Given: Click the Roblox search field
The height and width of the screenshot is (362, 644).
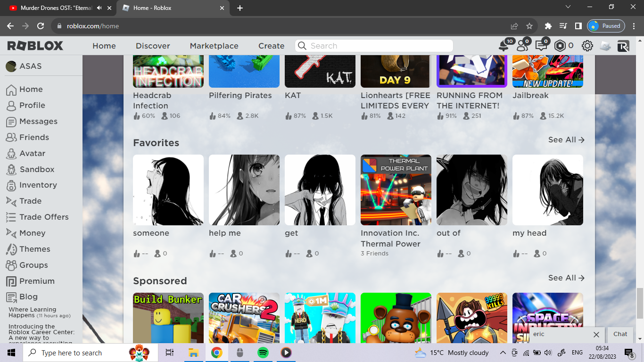Looking at the screenshot, I should [374, 46].
